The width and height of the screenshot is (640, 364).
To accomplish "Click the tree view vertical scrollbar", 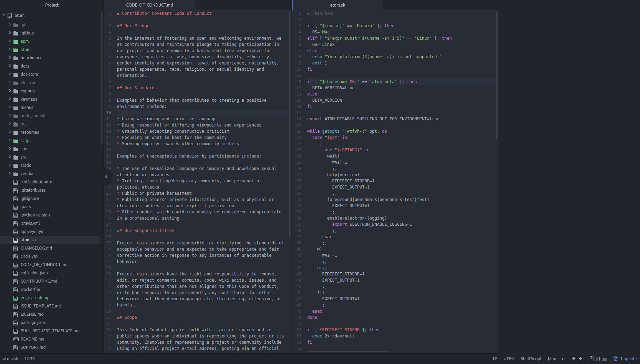I will click(x=102, y=78).
